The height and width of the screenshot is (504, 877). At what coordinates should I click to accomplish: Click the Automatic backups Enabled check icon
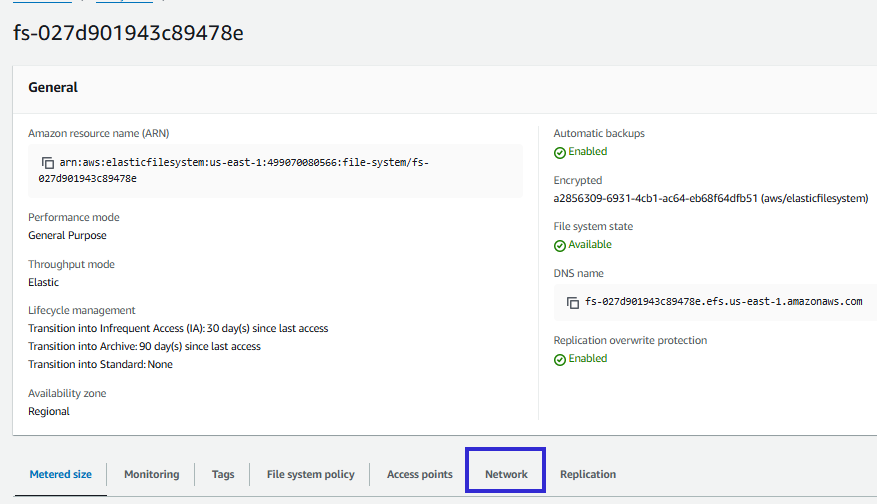click(x=559, y=152)
